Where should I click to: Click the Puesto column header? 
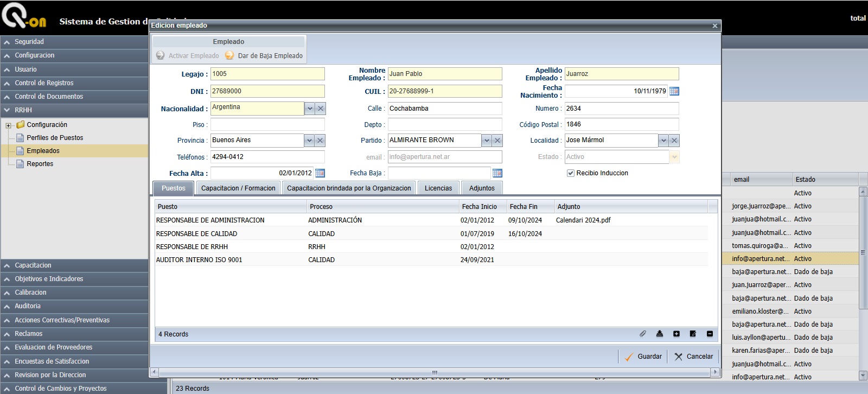coord(231,207)
